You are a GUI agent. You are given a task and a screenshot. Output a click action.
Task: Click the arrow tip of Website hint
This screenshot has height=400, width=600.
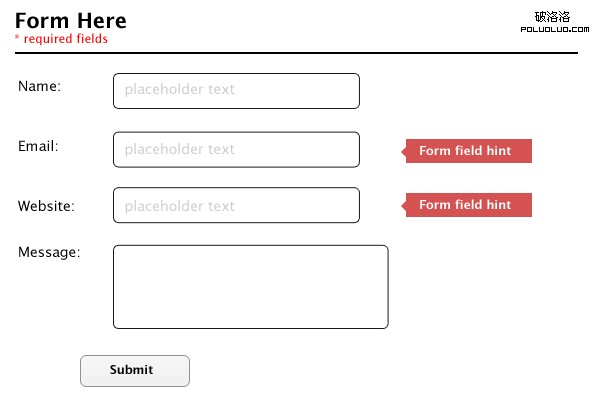pos(405,205)
